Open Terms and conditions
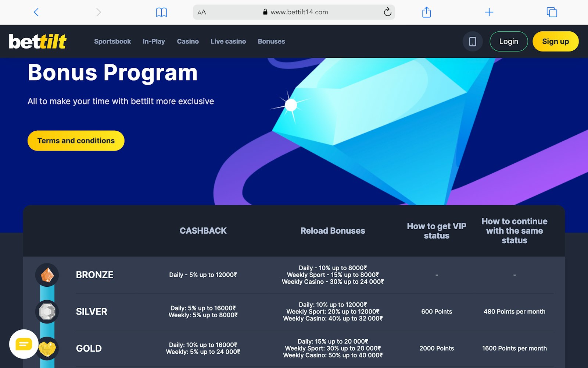The width and height of the screenshot is (588, 368). click(x=76, y=141)
